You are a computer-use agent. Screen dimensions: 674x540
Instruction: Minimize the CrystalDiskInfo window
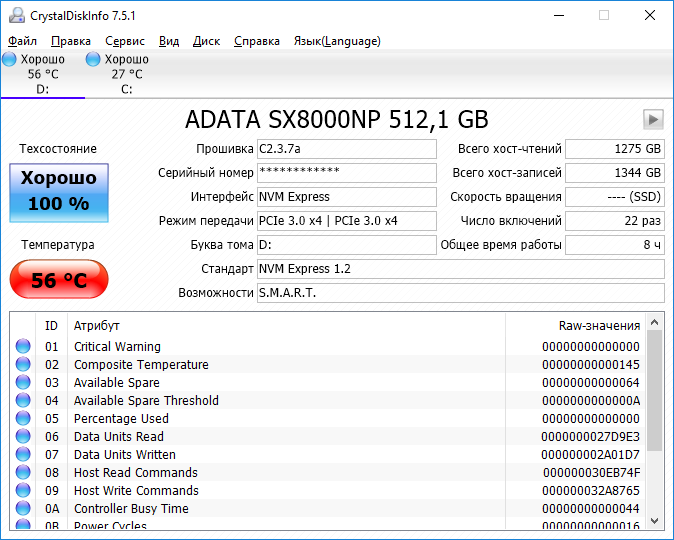(x=559, y=15)
